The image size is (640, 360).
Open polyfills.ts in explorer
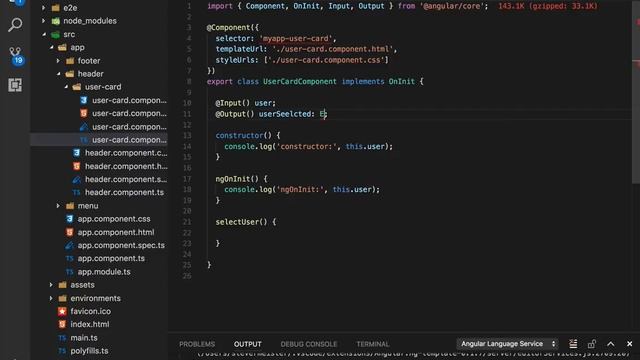pyautogui.click(x=89, y=351)
